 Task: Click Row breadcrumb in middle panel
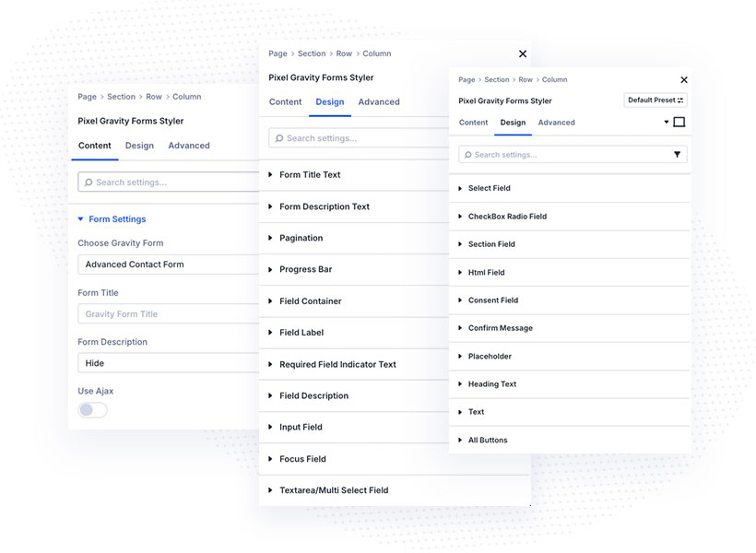(x=344, y=53)
